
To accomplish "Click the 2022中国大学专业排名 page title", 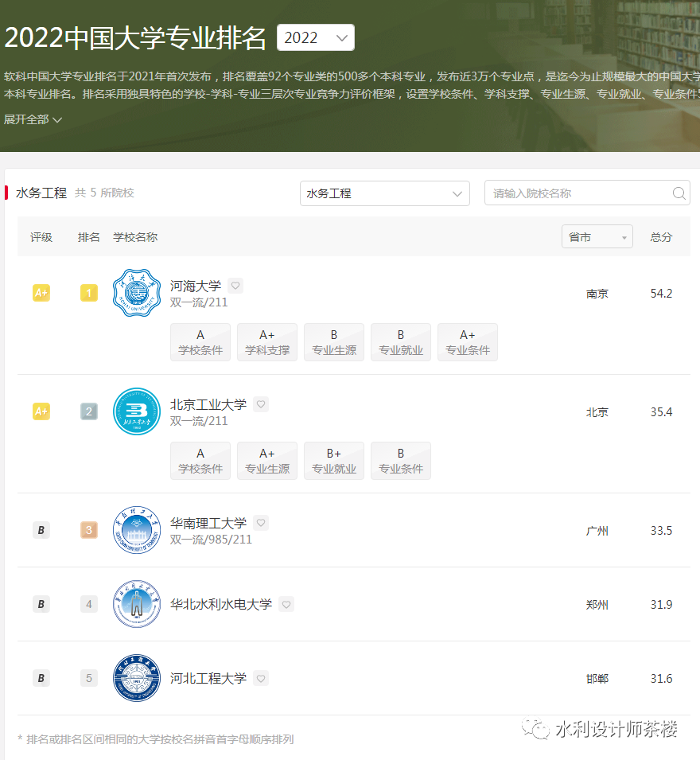I will [x=135, y=37].
